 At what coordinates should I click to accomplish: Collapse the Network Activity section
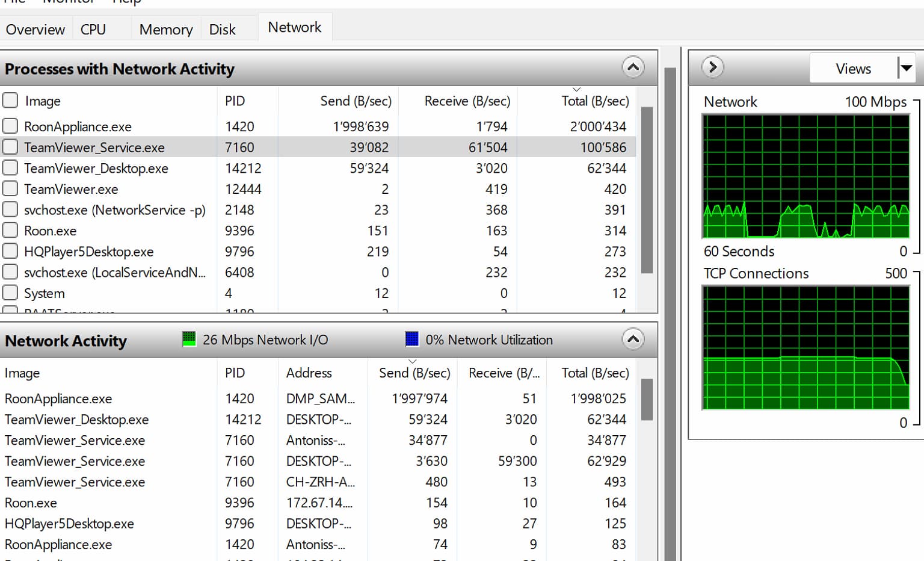pyautogui.click(x=633, y=339)
